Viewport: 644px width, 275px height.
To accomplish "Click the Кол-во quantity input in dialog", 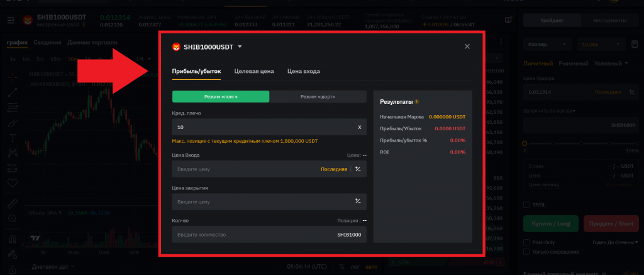I will point(269,234).
